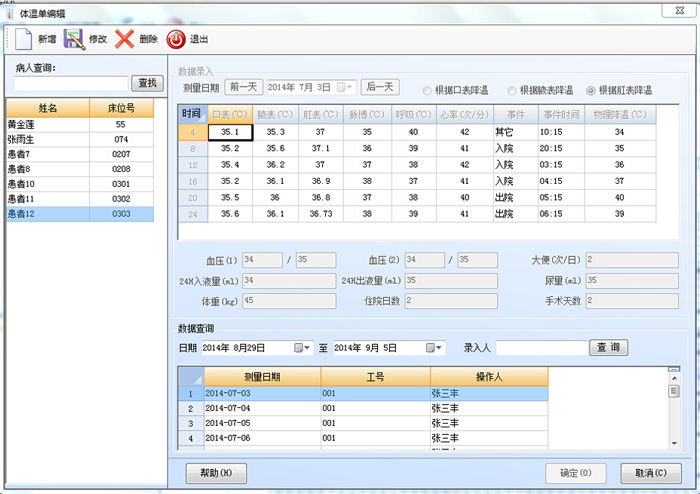Screen dimensions: 700x494
Task: Click the thermometer icon in title bar
Action: [9, 14]
